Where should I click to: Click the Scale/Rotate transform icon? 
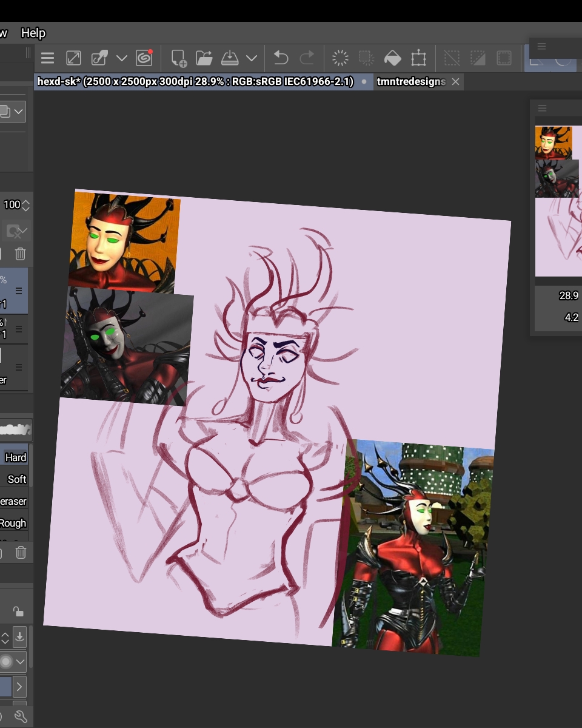418,58
